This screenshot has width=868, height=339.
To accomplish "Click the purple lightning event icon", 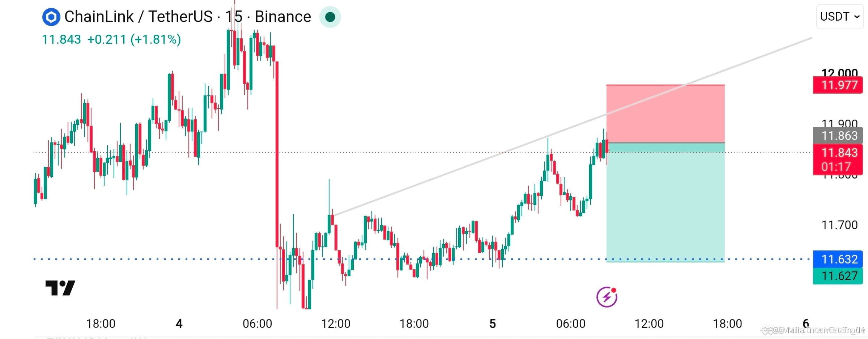I will tap(607, 297).
